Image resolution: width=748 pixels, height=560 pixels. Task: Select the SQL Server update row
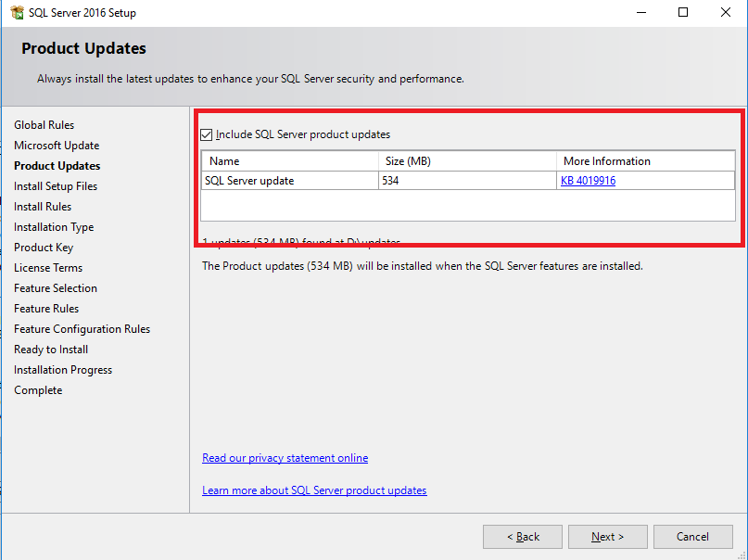pyautogui.click(x=289, y=181)
